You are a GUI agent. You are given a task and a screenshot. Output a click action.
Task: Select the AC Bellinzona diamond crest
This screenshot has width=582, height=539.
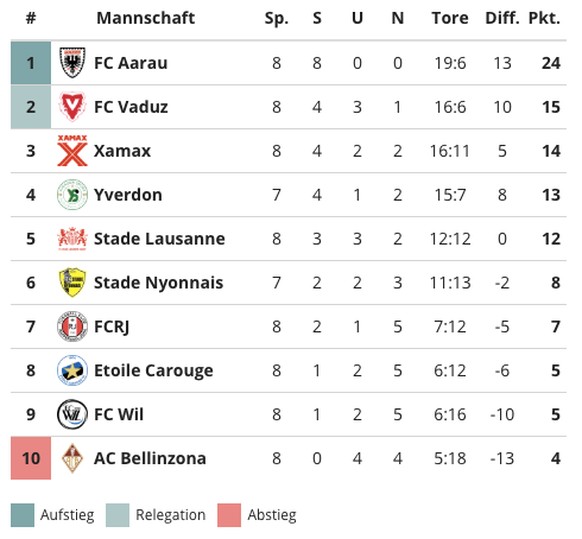coord(72,458)
